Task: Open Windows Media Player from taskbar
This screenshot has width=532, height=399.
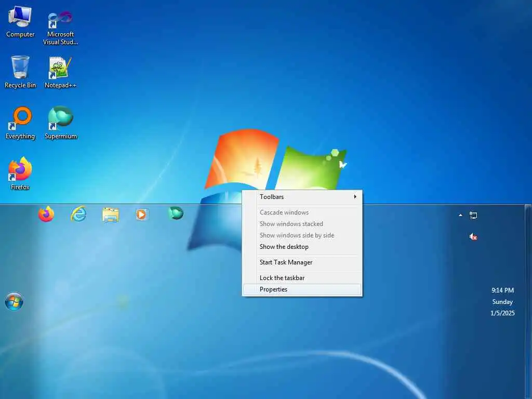Action: coord(142,215)
